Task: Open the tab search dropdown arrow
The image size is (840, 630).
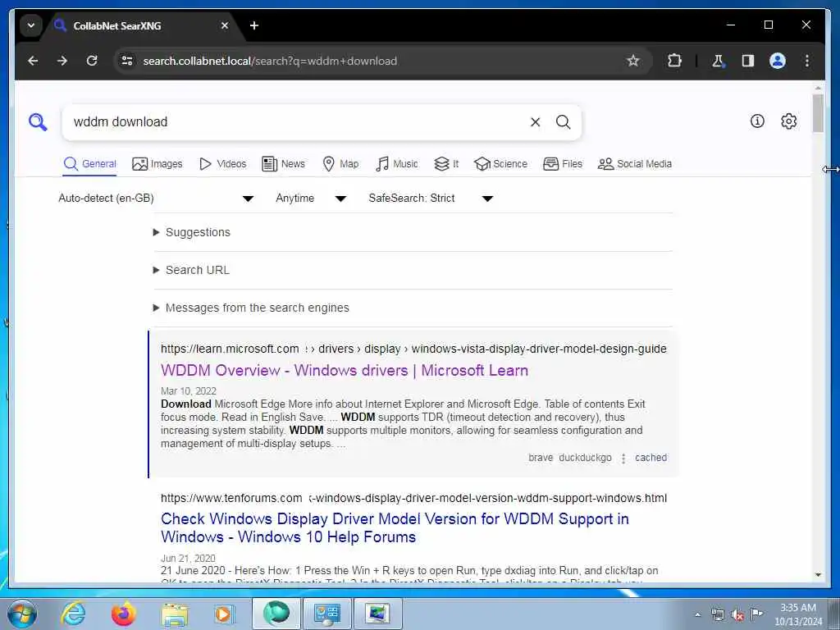Action: (x=31, y=25)
